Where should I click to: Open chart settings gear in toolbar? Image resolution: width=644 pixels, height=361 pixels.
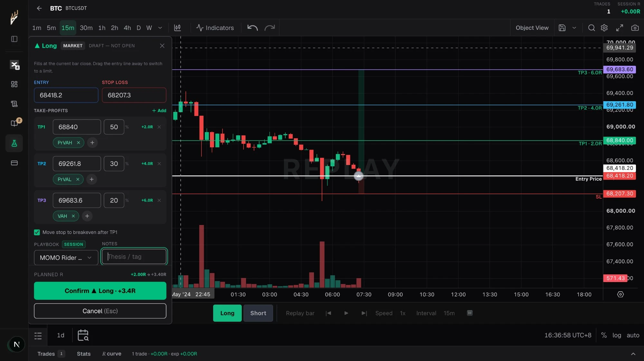(x=604, y=28)
